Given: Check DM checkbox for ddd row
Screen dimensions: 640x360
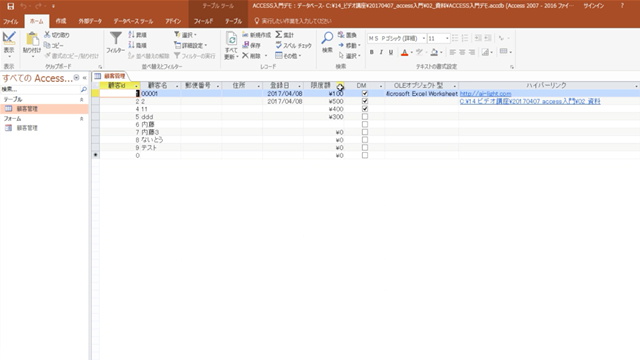Looking at the screenshot, I should coord(365,117).
